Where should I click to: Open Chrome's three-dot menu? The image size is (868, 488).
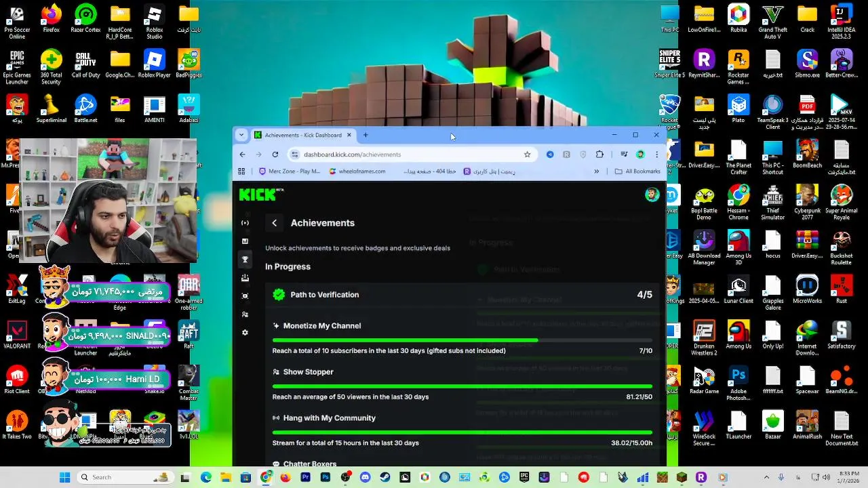(656, 155)
